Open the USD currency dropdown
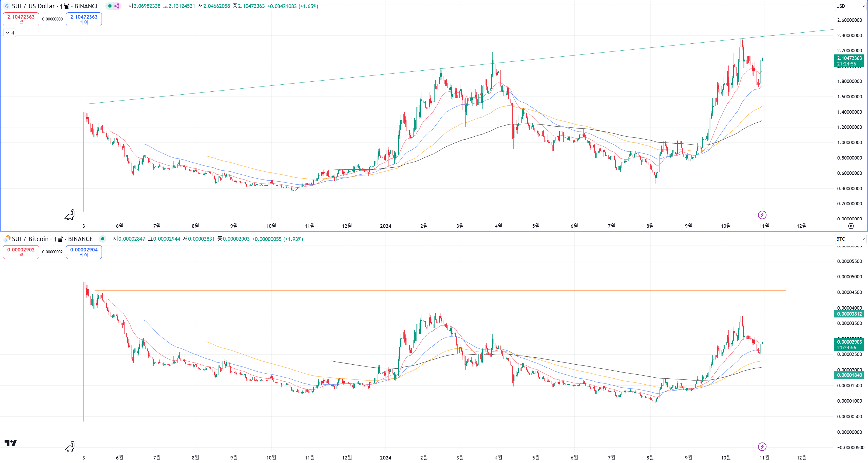 tap(850, 6)
